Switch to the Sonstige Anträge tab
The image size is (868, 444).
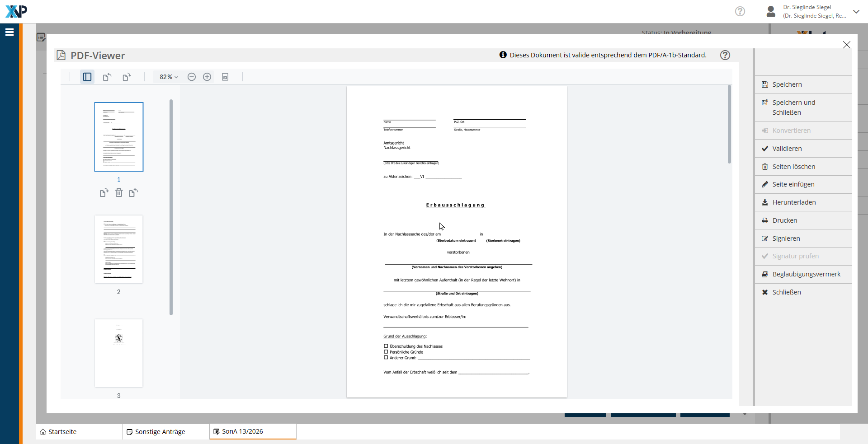pos(160,432)
